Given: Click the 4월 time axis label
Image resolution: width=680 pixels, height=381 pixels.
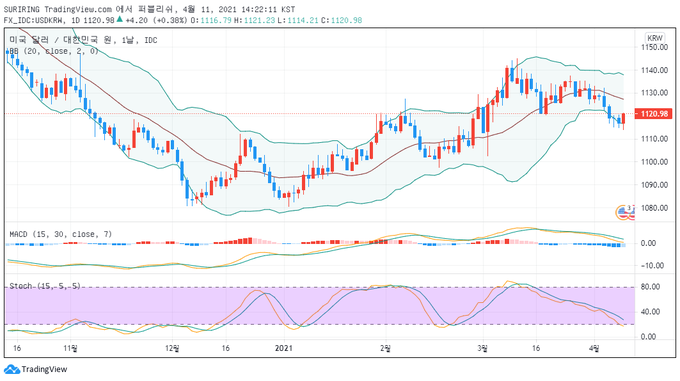Looking at the screenshot, I should [x=595, y=348].
